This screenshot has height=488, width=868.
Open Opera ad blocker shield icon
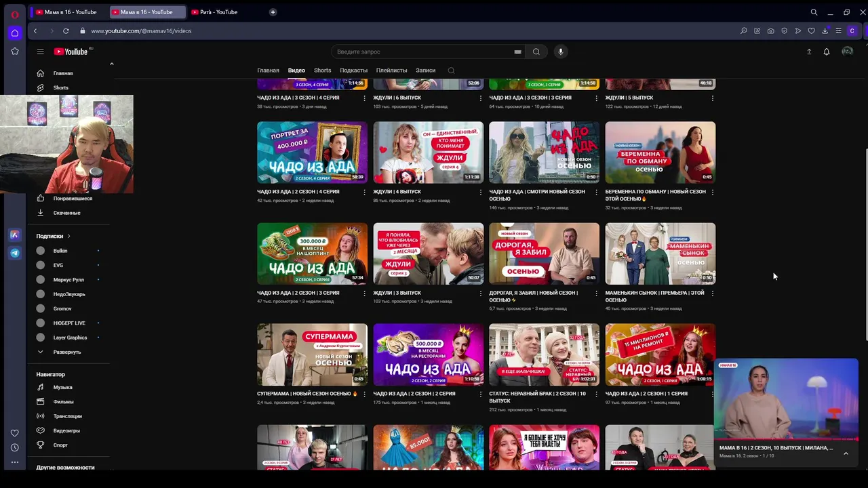pos(785,30)
